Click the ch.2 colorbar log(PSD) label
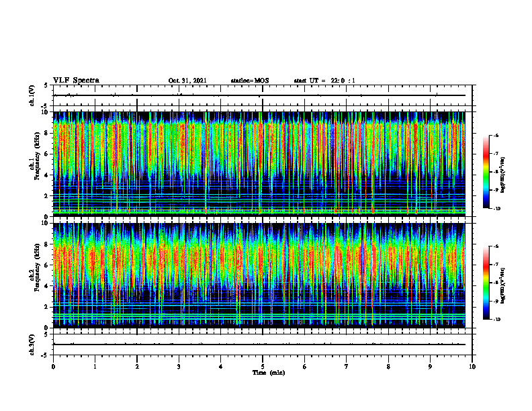The image size is (532, 411). [x=503, y=285]
